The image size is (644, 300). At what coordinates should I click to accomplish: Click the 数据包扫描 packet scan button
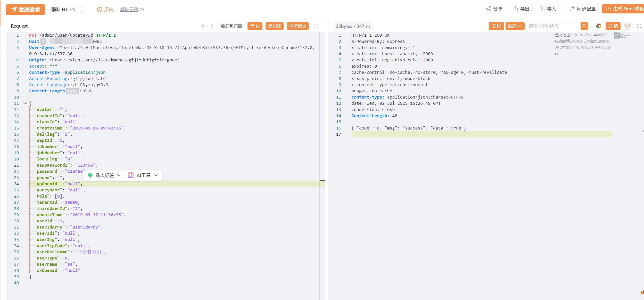(x=231, y=26)
